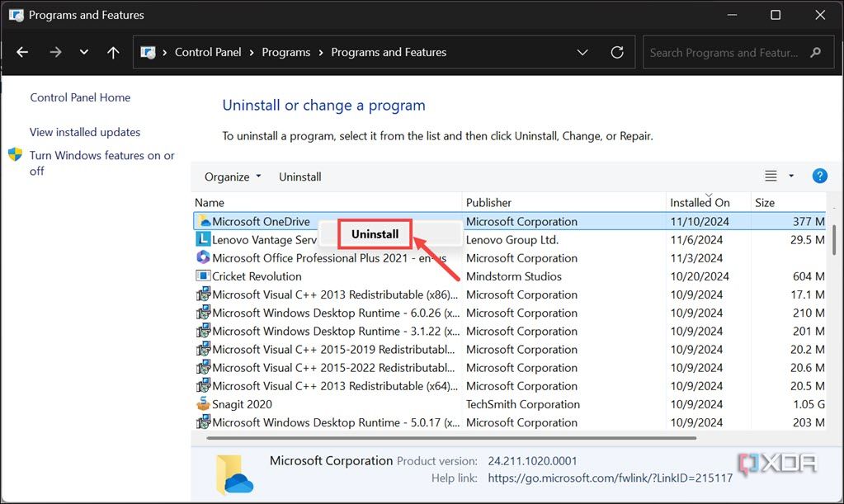Click the 604 M size value
844x504 pixels.
tap(809, 276)
